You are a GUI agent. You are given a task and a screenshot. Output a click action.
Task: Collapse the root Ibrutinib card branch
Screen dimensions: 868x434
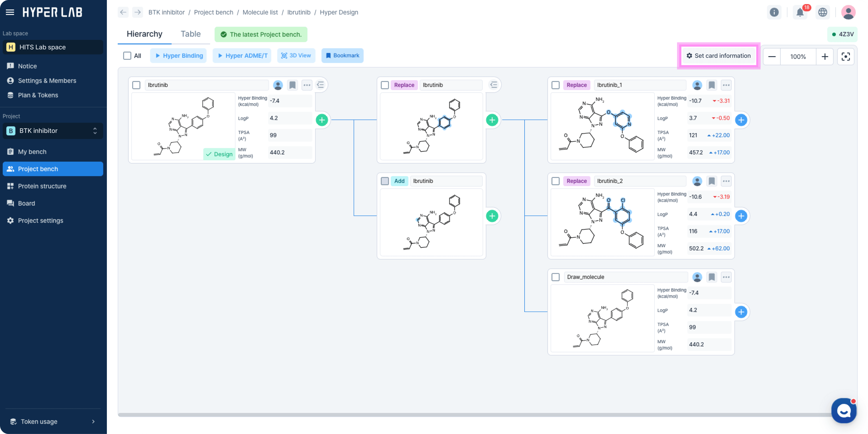pyautogui.click(x=320, y=85)
